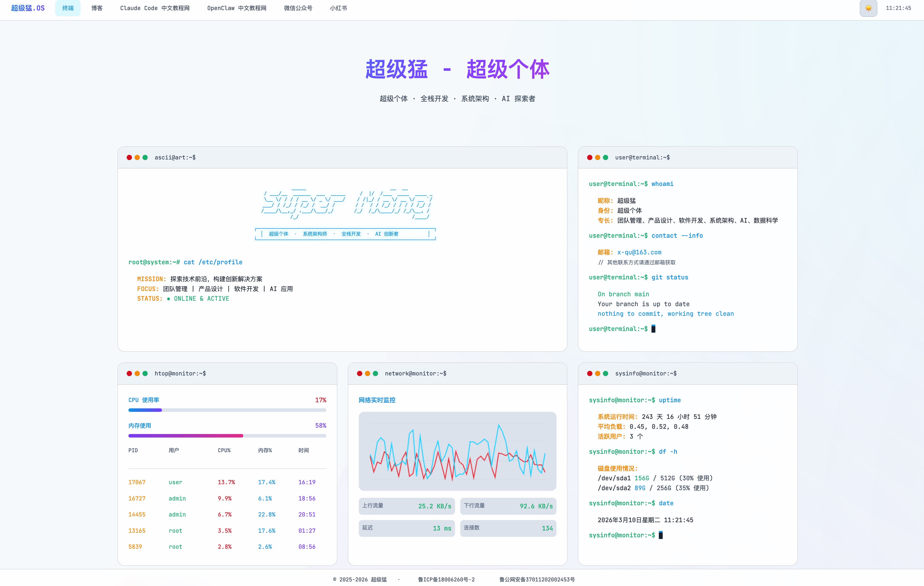Click orange dot on user@terminal window

(x=597, y=157)
